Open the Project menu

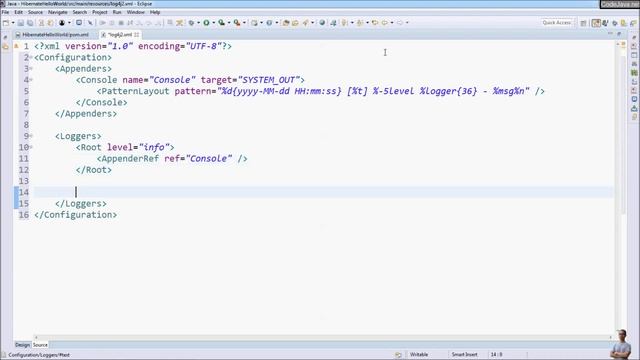click(100, 12)
